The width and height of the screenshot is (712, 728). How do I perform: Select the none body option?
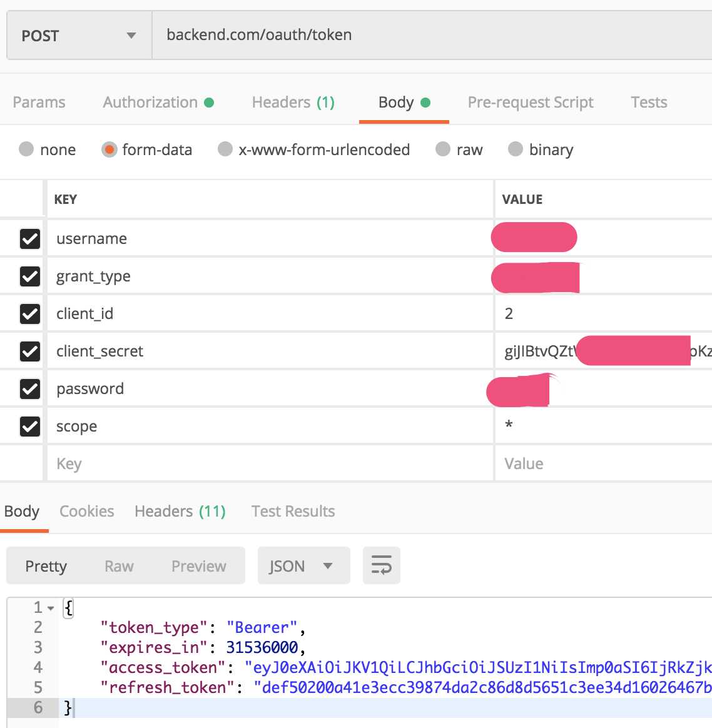[26, 149]
